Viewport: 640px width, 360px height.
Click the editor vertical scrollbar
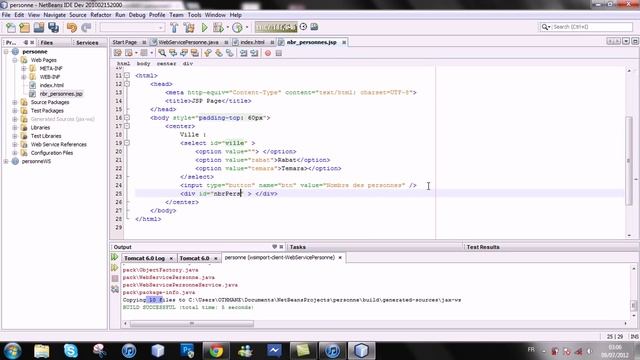629,162
